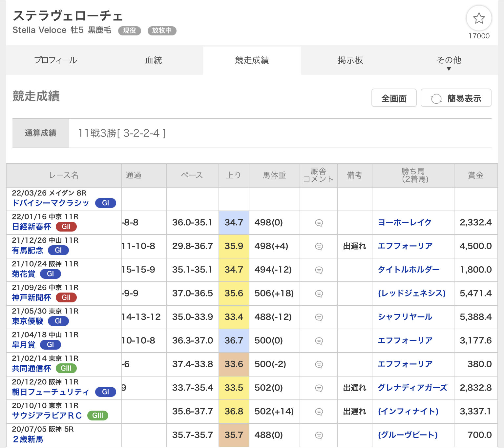Switch to the 血統 tab
The height and width of the screenshot is (448, 504).
[x=154, y=60]
